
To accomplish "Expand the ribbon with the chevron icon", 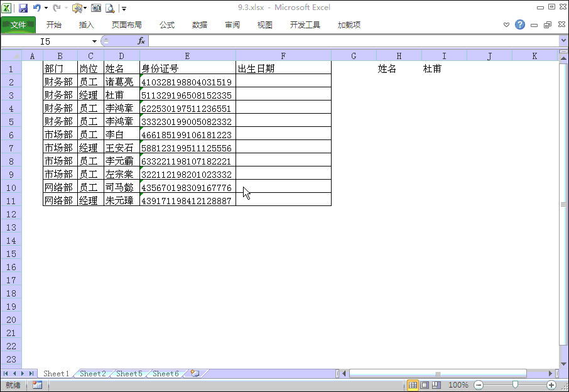I will (506, 25).
